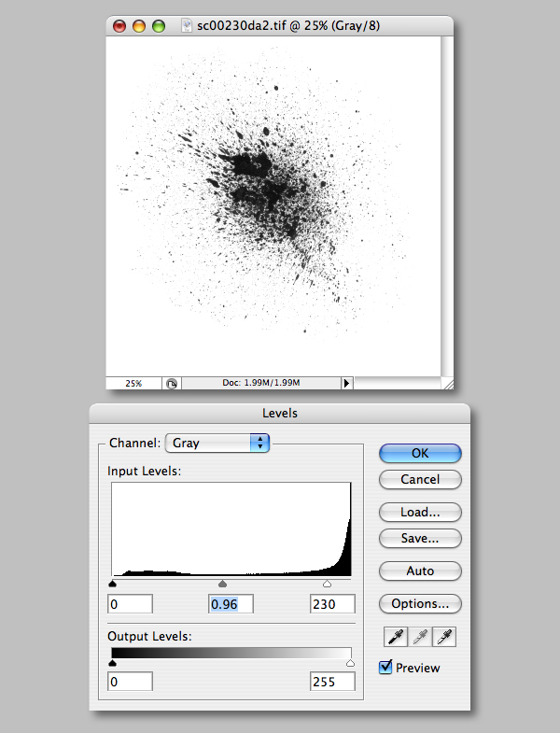This screenshot has height=733, width=560.
Task: Toggle the Preview checkbox
Action: tap(385, 667)
